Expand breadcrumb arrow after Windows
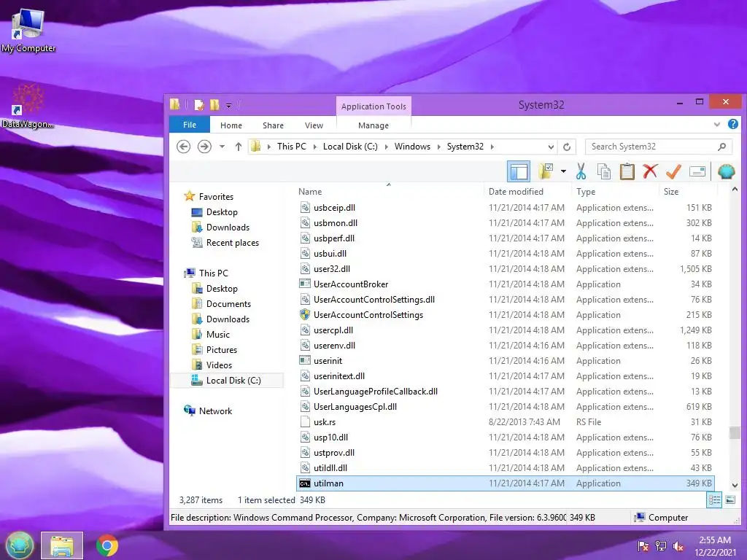Viewport: 747px width, 560px height. (438, 147)
